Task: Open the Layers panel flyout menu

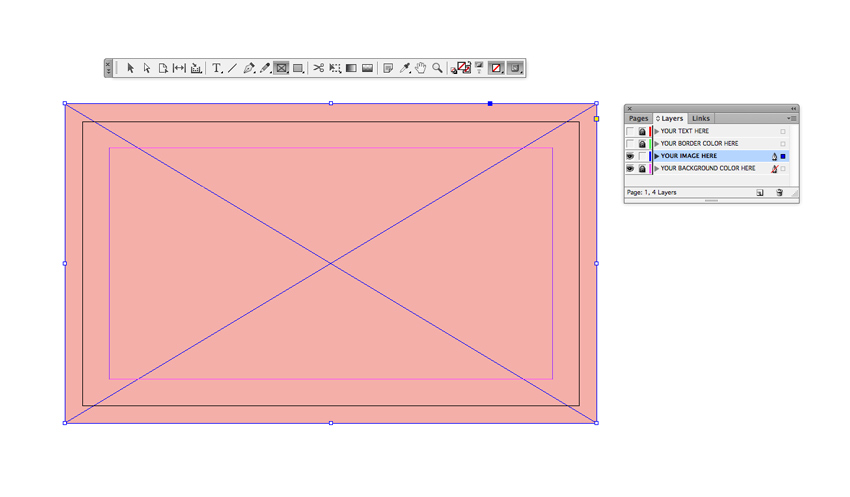Action: (792, 118)
